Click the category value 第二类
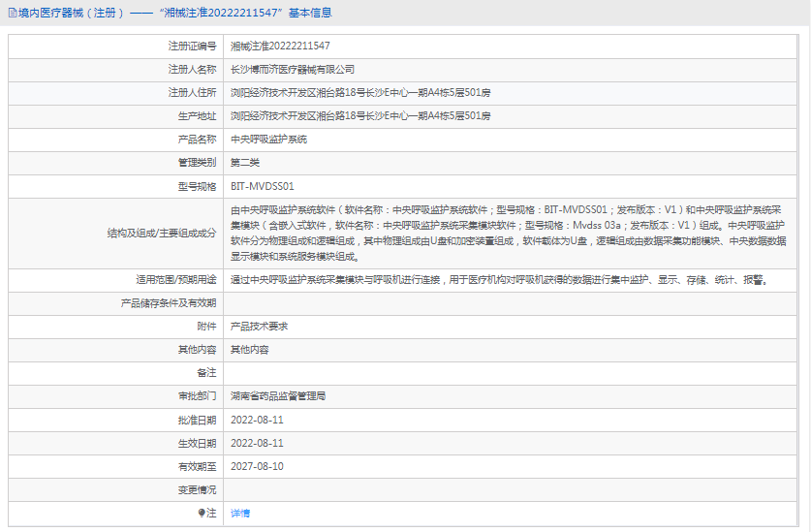Image resolution: width=811 pixels, height=532 pixels. [244, 163]
